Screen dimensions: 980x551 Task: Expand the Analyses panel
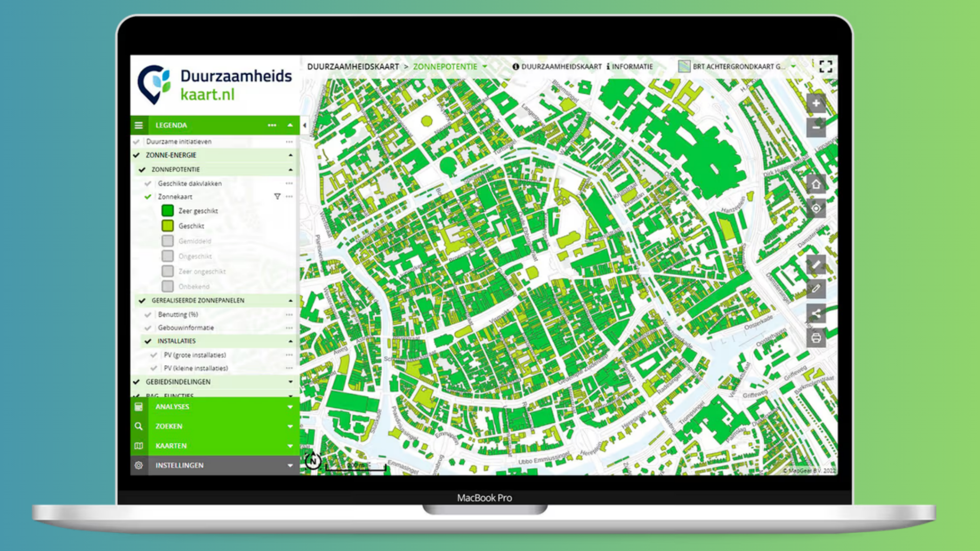pyautogui.click(x=290, y=407)
